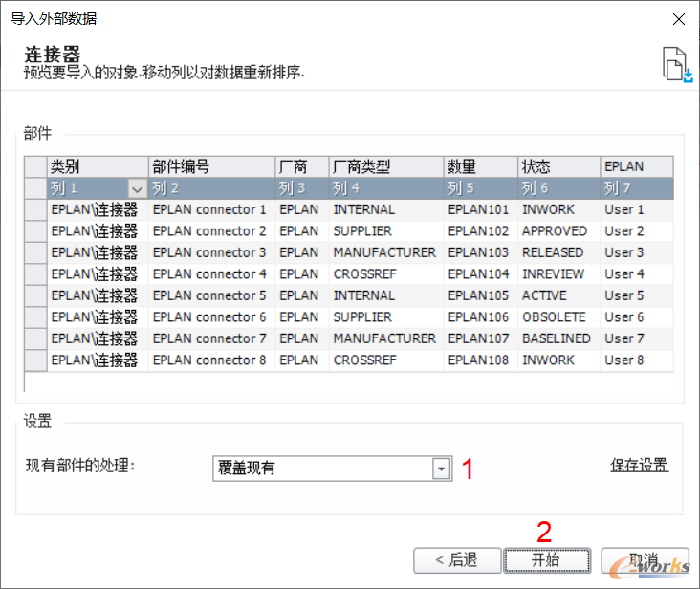Select the 列 3 mapping cell
This screenshot has height=589, width=700.
[x=302, y=188]
